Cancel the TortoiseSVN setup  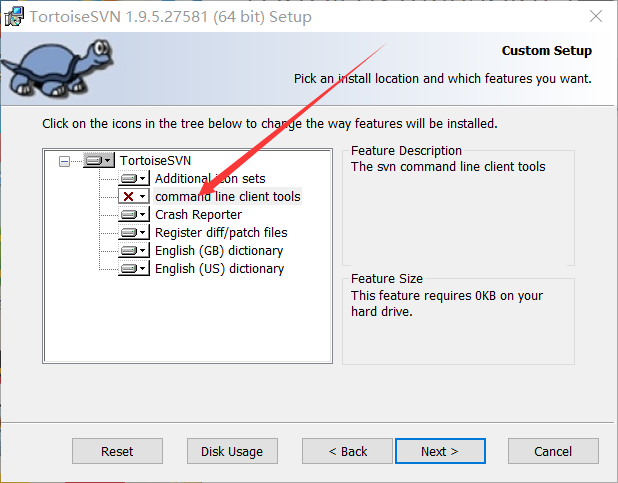pos(553,451)
